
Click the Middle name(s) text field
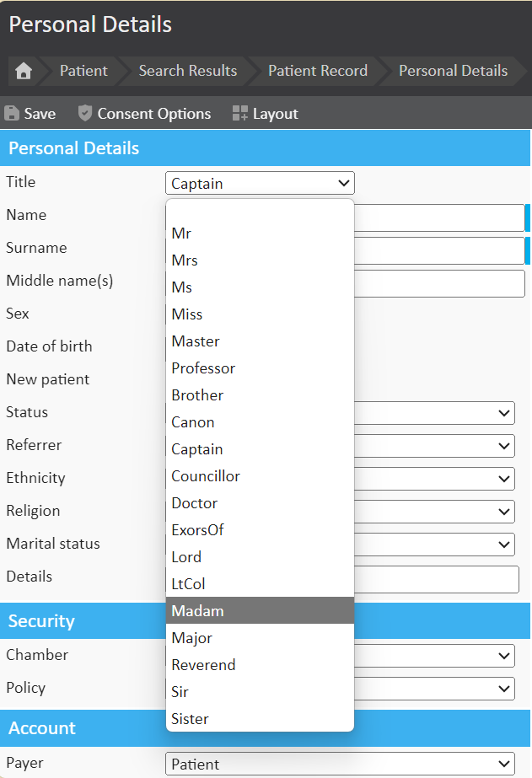(438, 284)
